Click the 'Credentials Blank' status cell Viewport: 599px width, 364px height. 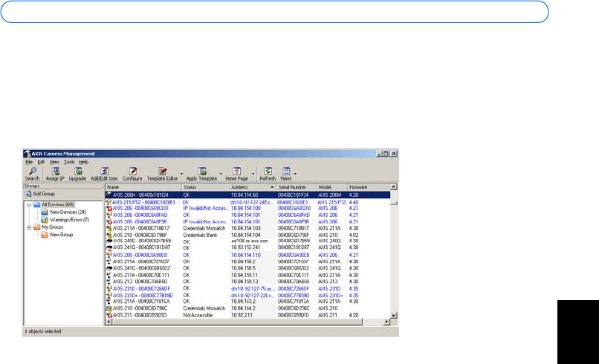click(200, 235)
